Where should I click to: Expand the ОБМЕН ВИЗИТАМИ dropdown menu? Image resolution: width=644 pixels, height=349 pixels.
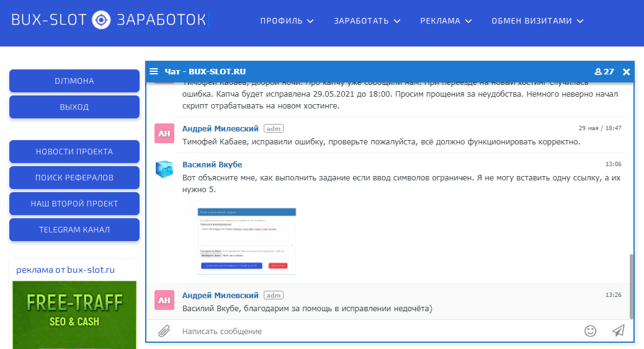[x=537, y=21]
